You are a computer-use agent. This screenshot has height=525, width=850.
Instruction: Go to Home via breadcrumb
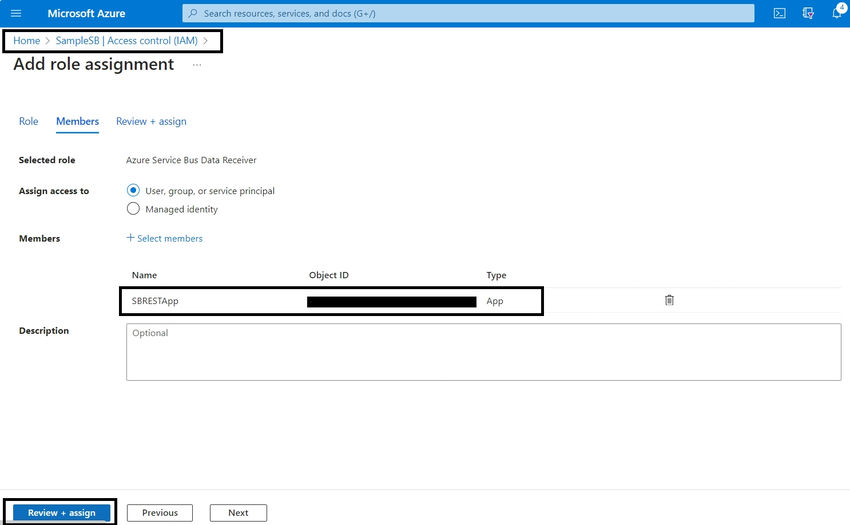[x=27, y=41]
